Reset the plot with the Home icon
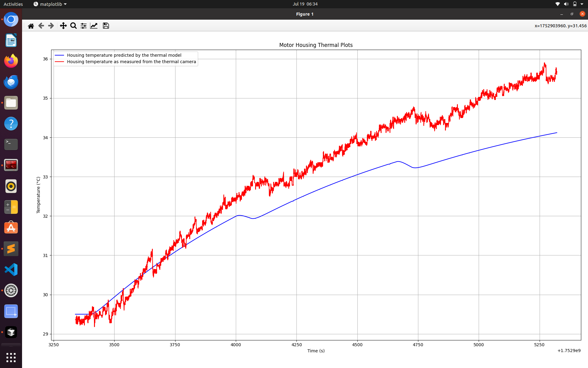Screen dimensions: 588x368 (31, 26)
